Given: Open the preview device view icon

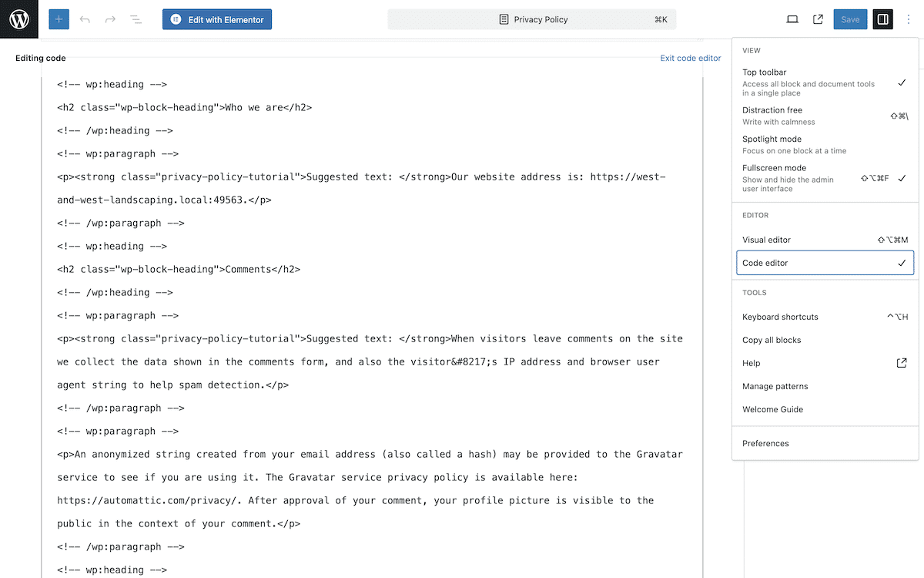Looking at the screenshot, I should (x=792, y=19).
